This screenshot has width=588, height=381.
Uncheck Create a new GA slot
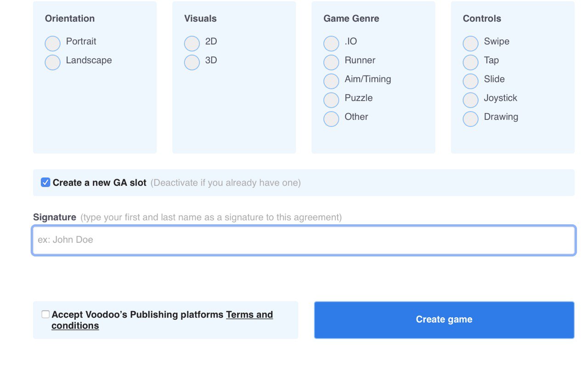coord(45,182)
